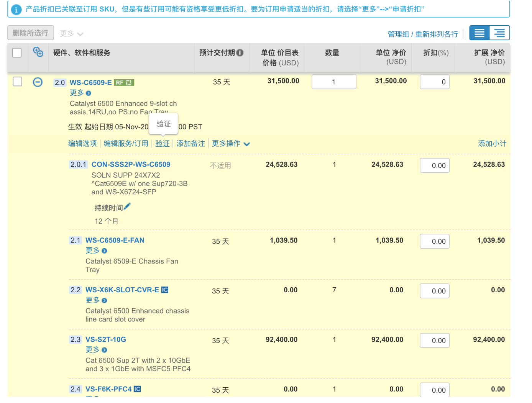Expand 更多 details under WS-C6509-E
532x403 pixels.
coord(77,93)
